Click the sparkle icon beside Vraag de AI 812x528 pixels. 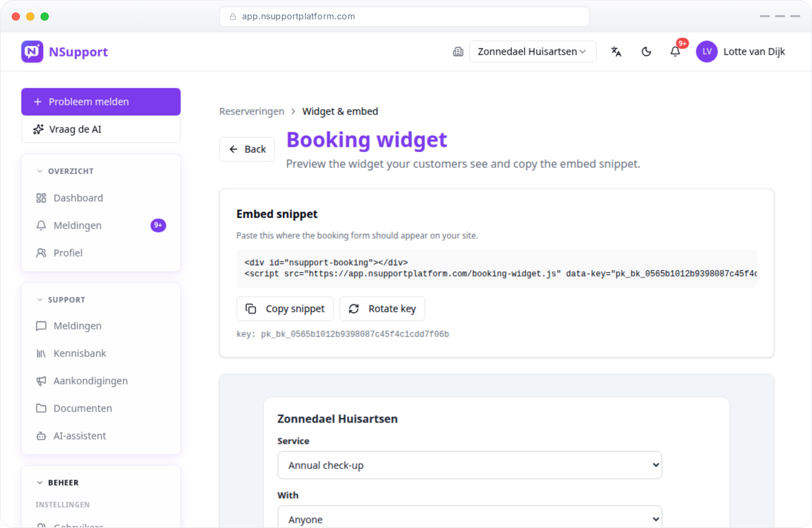(x=38, y=129)
